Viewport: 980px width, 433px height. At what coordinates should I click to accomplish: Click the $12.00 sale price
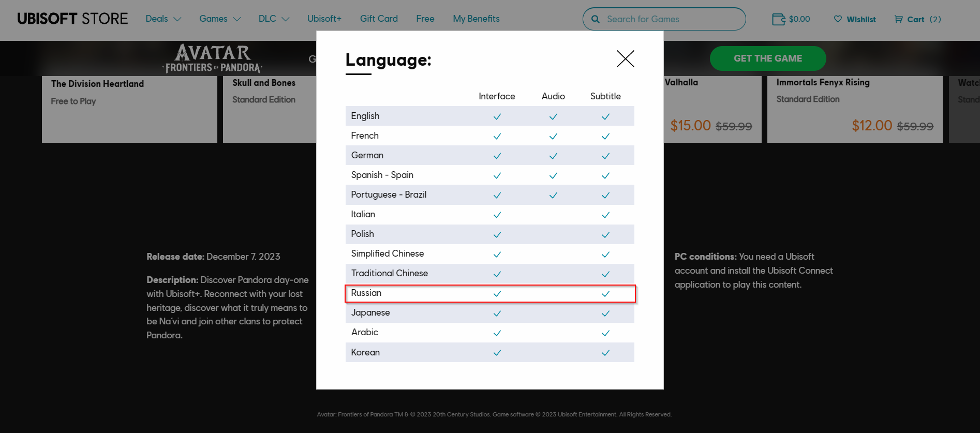pyautogui.click(x=872, y=126)
